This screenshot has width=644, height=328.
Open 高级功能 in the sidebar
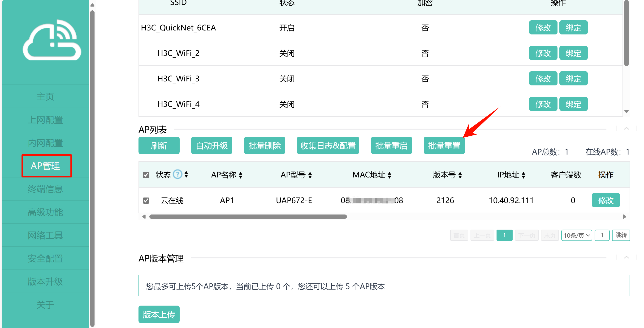click(45, 212)
